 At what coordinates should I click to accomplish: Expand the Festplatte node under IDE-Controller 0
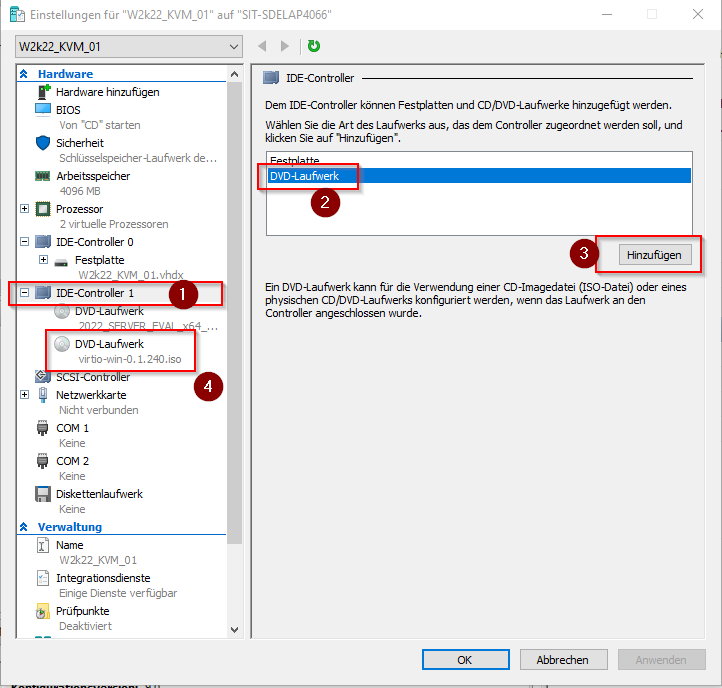click(x=43, y=260)
